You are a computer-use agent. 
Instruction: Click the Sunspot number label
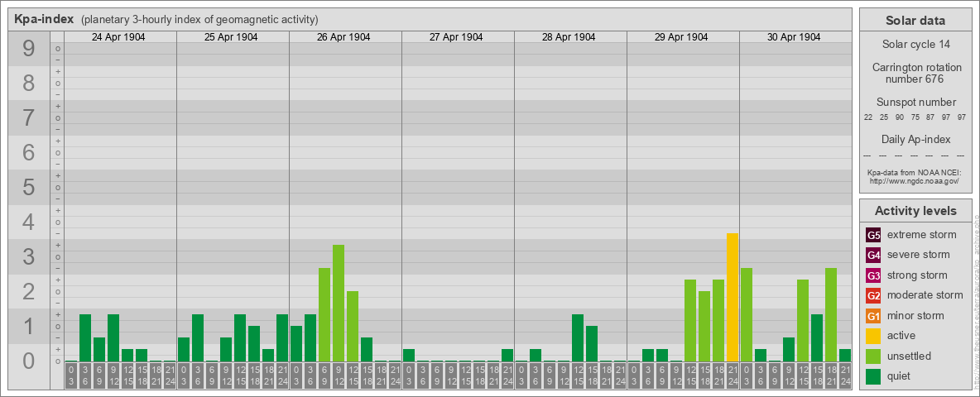click(915, 103)
